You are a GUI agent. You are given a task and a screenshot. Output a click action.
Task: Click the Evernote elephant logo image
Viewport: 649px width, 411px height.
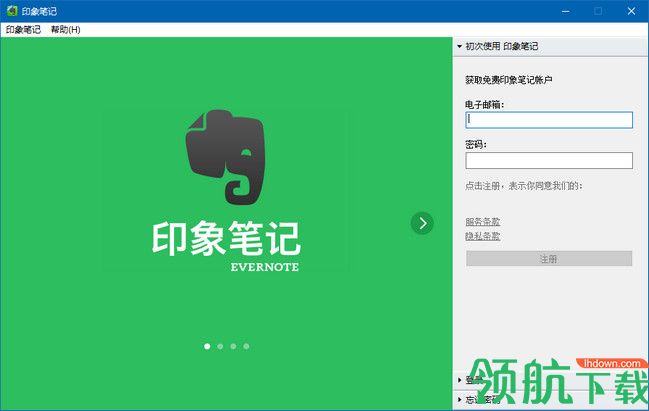tap(225, 157)
